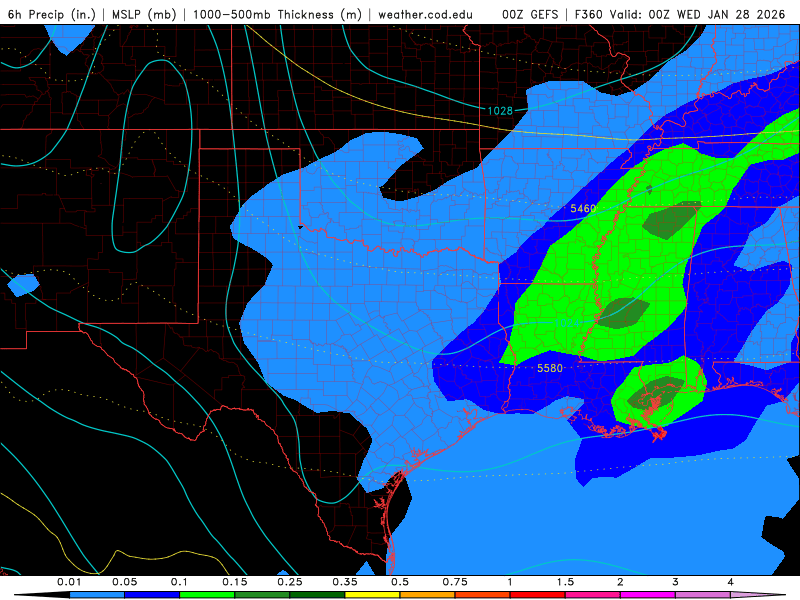Image resolution: width=800 pixels, height=600 pixels.
Task: Click the legend value 4
Action: [731, 582]
